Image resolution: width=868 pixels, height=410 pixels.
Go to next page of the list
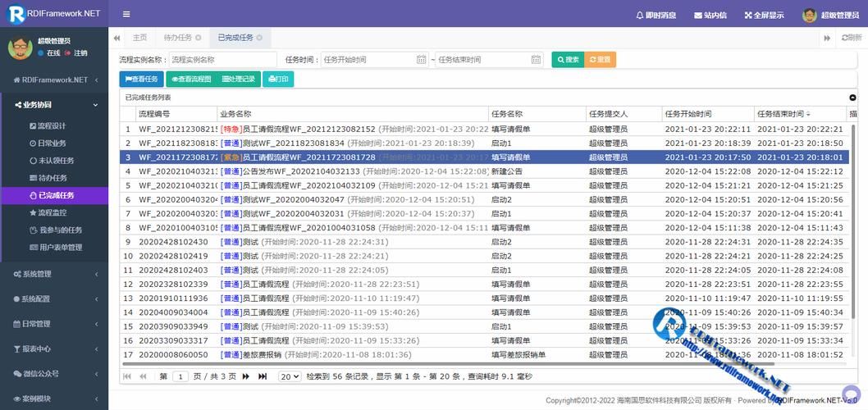pyautogui.click(x=246, y=376)
